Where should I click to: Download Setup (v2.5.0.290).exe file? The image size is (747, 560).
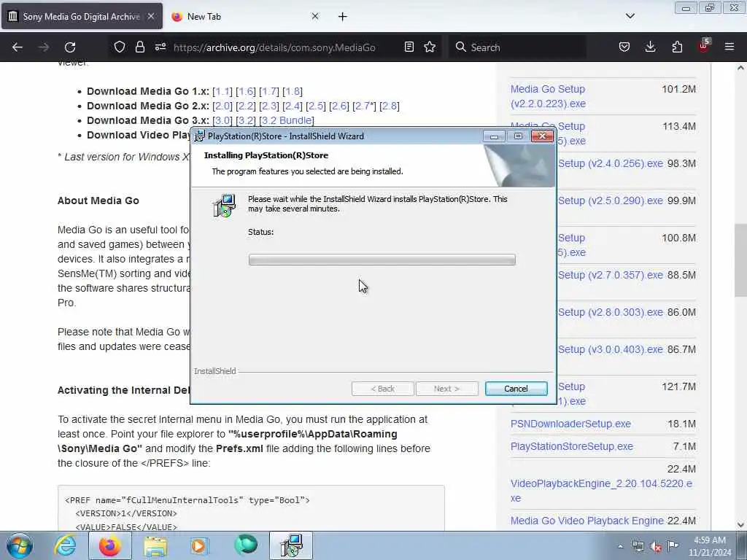pos(611,201)
